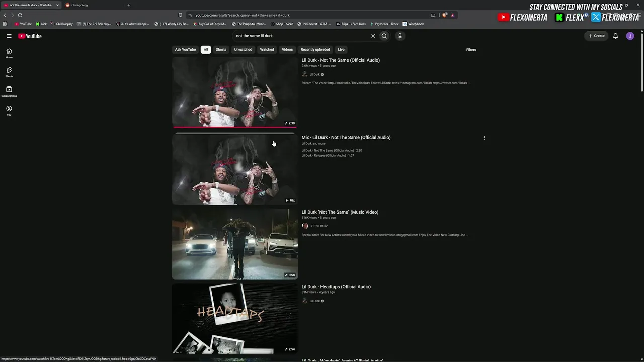644x362 pixels.
Task: Click the Brave Rewards triangle icon
Action: pyautogui.click(x=452, y=15)
